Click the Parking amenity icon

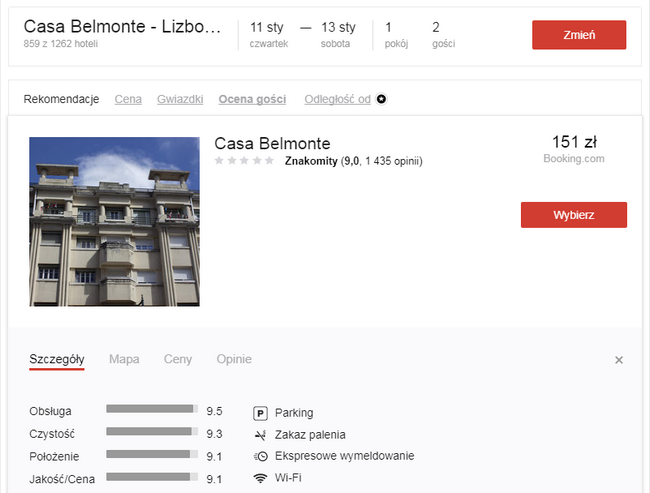tap(261, 413)
